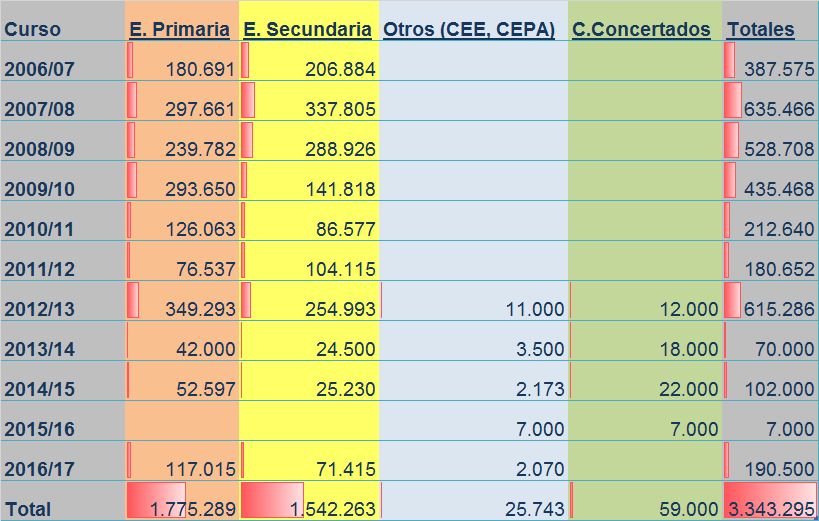The image size is (819, 521).
Task: Select the Otros (CEE, CEPA) header
Action: coord(469,29)
